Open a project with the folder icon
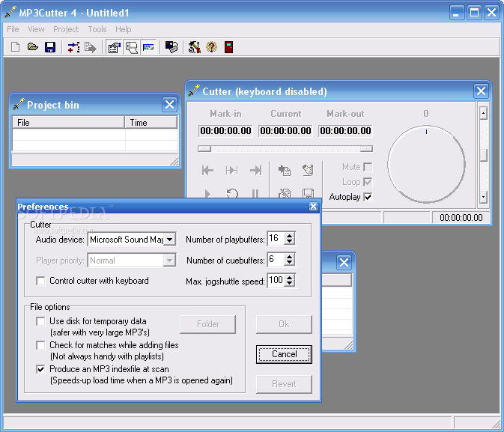The height and width of the screenshot is (432, 504). click(x=32, y=47)
